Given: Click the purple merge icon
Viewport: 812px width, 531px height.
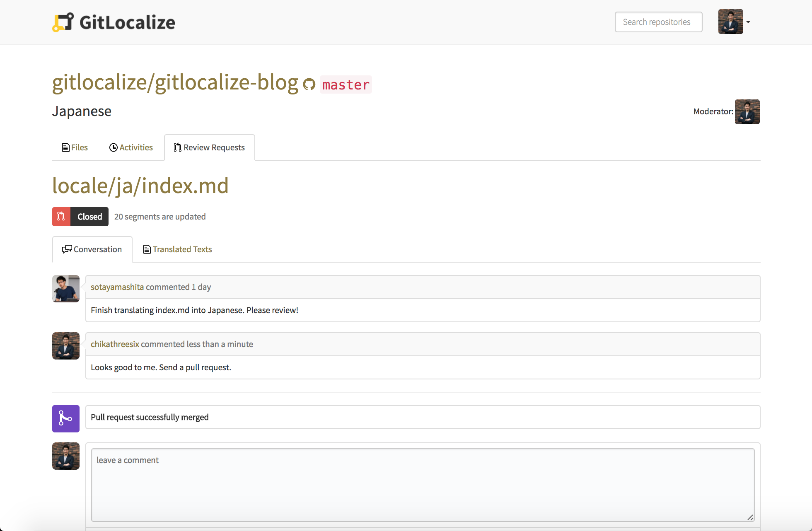Looking at the screenshot, I should [x=66, y=419].
